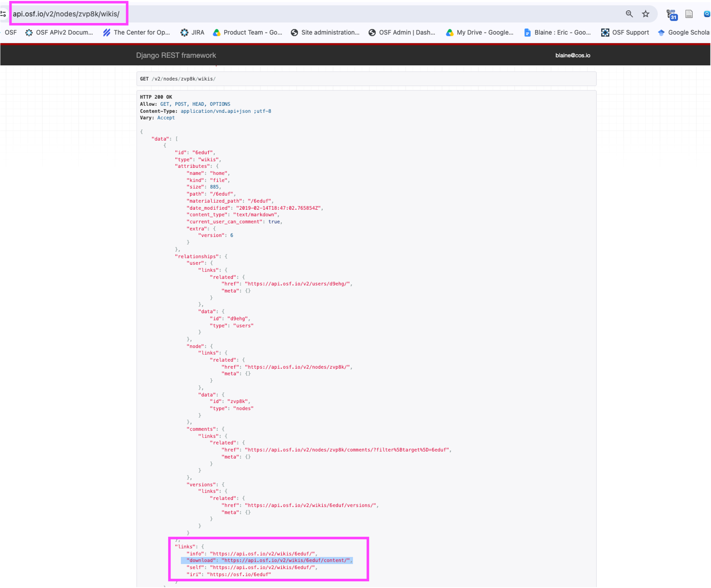Click the "size": 885 attribute
The height and width of the screenshot is (588, 711).
point(204,187)
